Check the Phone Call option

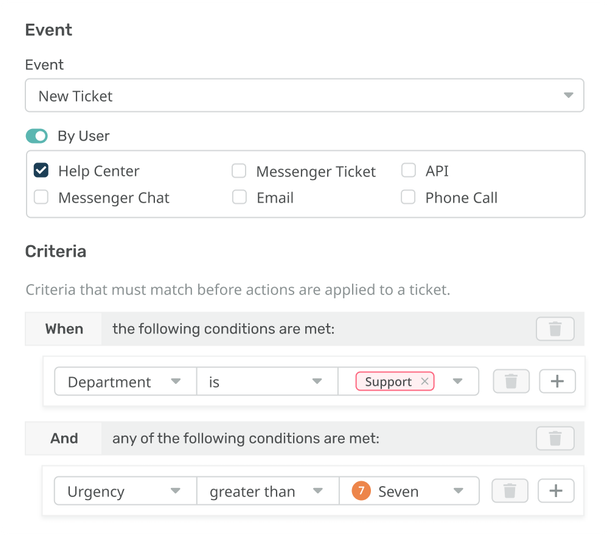click(408, 197)
